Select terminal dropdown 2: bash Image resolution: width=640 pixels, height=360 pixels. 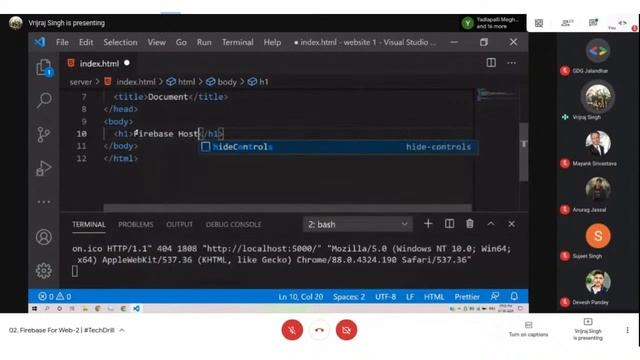(358, 224)
